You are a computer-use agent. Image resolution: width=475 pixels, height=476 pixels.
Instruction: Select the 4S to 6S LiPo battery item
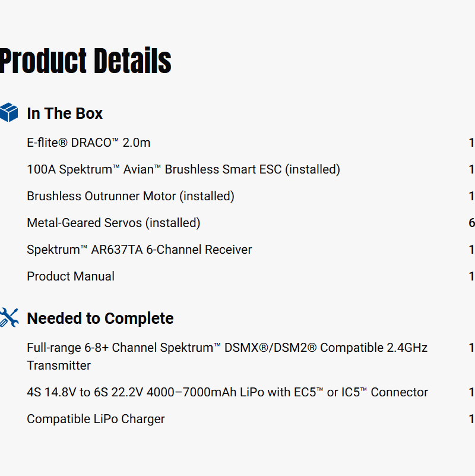227,392
